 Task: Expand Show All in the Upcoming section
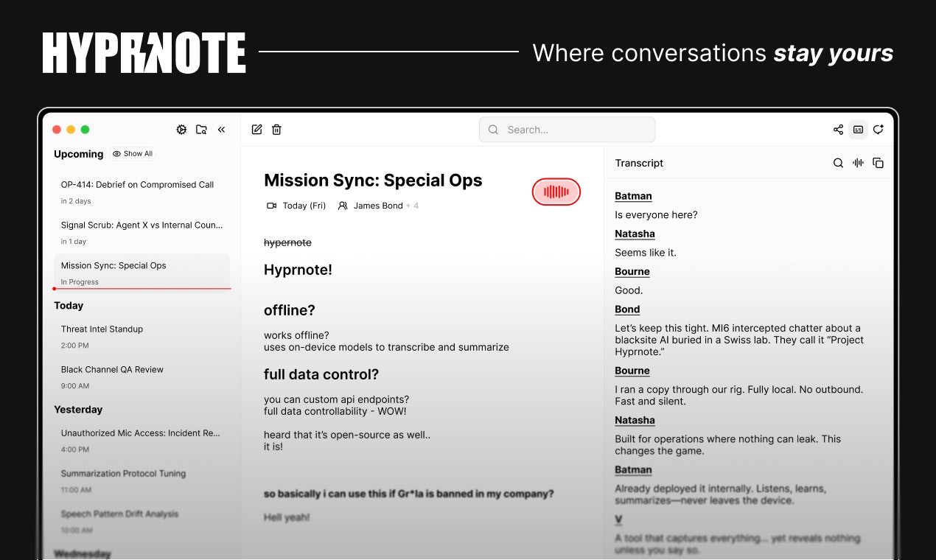point(133,153)
